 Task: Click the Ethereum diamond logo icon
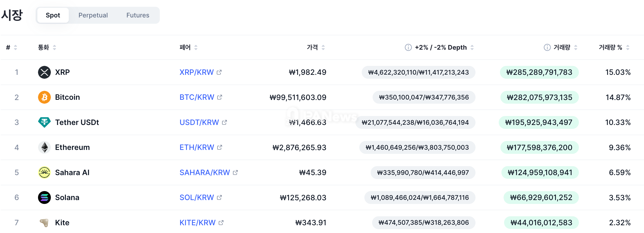44,147
